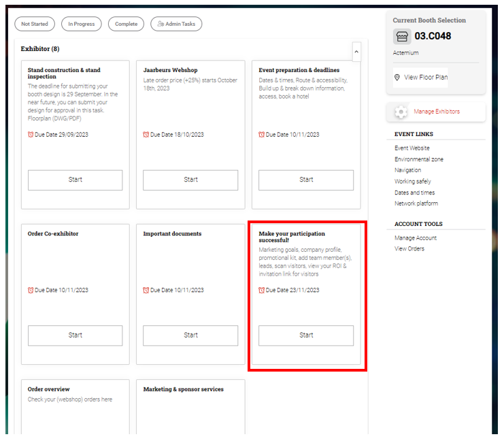Click the people icon in Admin Tasks filter
This screenshot has height=441, width=504.
tap(161, 24)
